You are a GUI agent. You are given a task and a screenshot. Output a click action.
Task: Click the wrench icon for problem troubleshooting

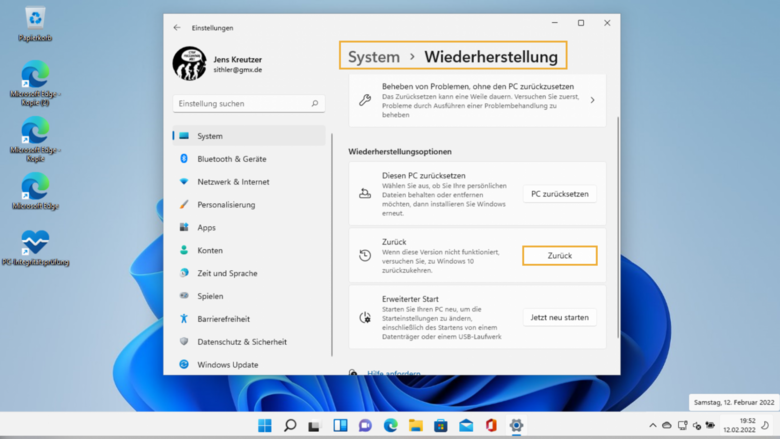point(365,100)
